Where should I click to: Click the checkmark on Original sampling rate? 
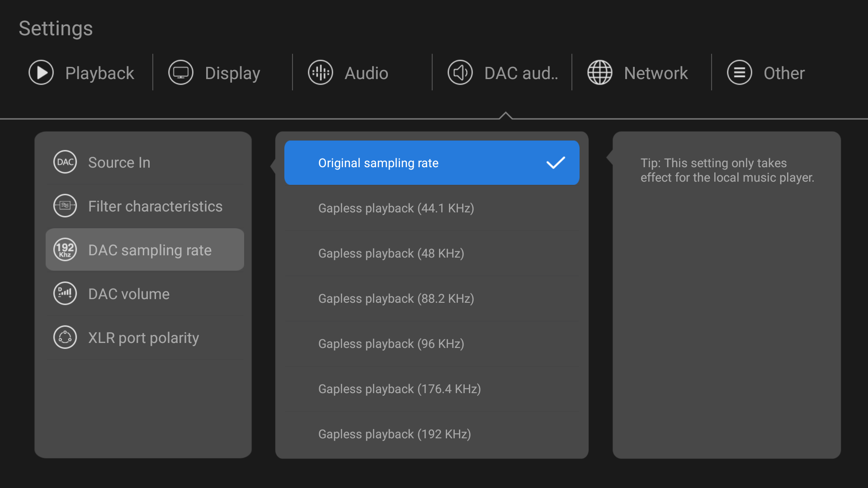pyautogui.click(x=556, y=163)
